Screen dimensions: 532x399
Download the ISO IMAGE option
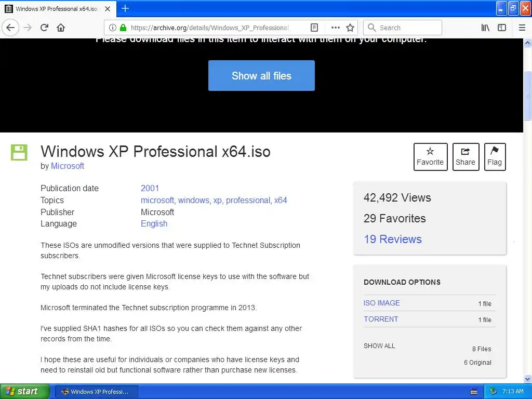[x=382, y=303]
